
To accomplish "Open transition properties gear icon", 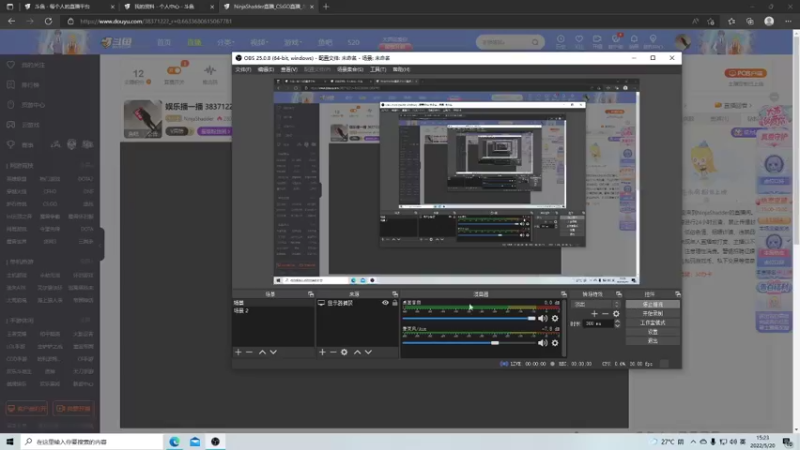I will 616,314.
